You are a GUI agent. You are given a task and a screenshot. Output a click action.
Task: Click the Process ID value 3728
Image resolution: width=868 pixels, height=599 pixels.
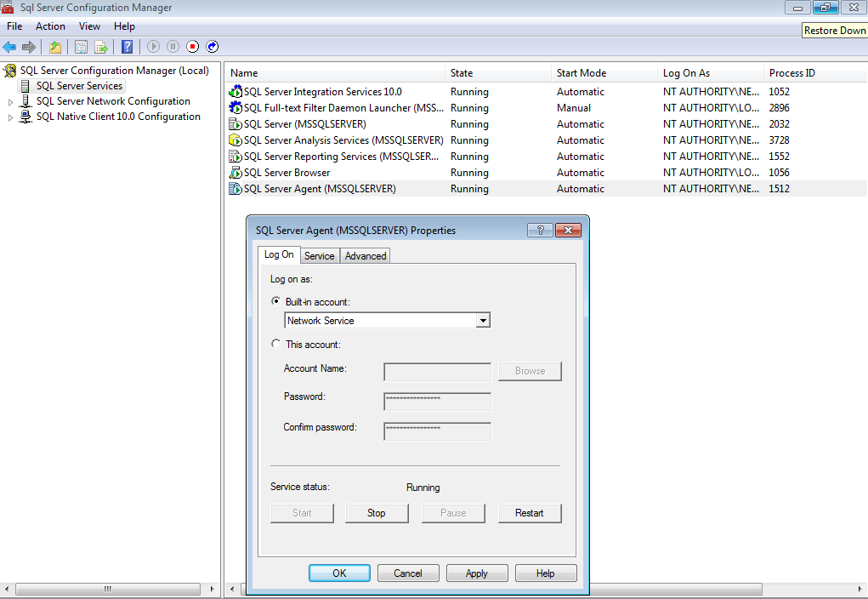tap(779, 140)
